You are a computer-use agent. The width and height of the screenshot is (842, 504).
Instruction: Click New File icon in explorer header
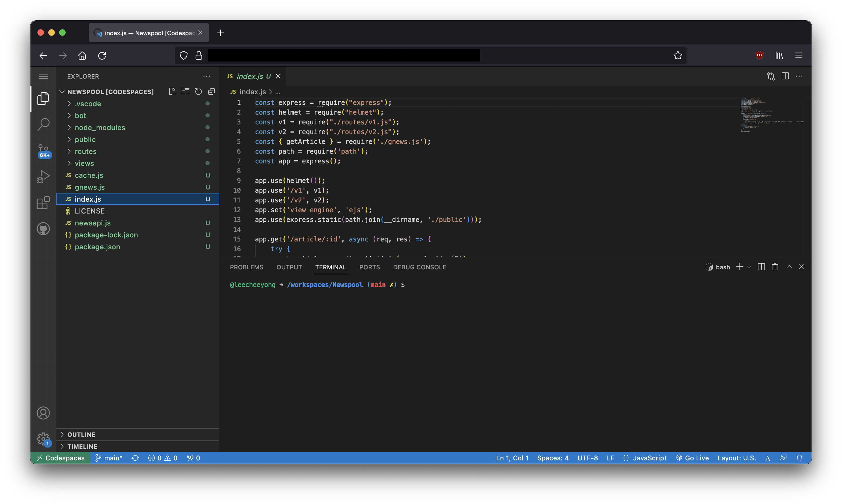coord(172,92)
